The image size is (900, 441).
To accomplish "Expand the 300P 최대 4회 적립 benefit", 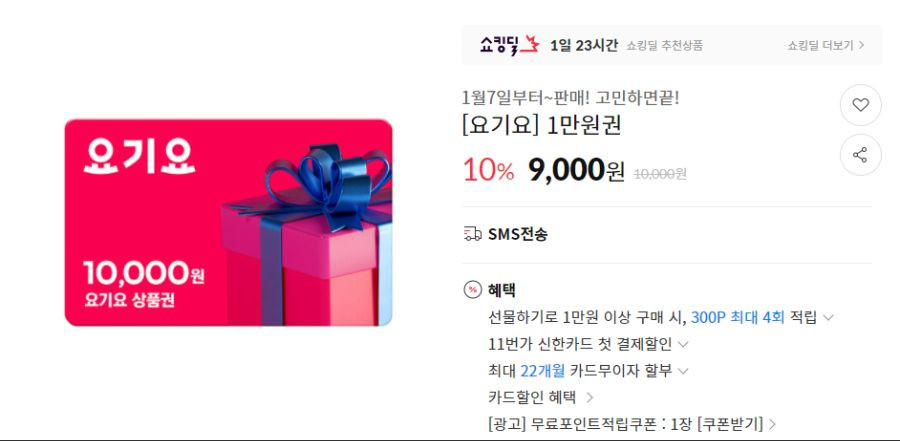I will (828, 318).
